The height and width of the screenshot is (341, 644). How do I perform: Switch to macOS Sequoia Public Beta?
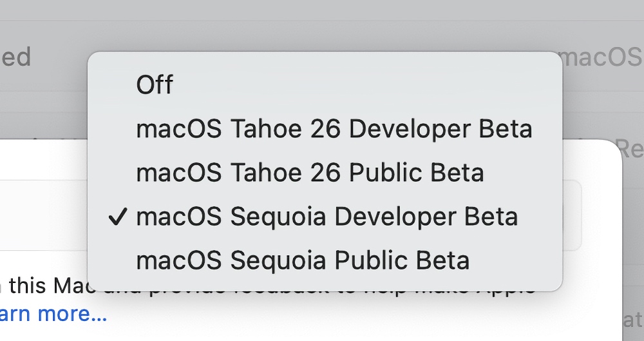pos(303,260)
